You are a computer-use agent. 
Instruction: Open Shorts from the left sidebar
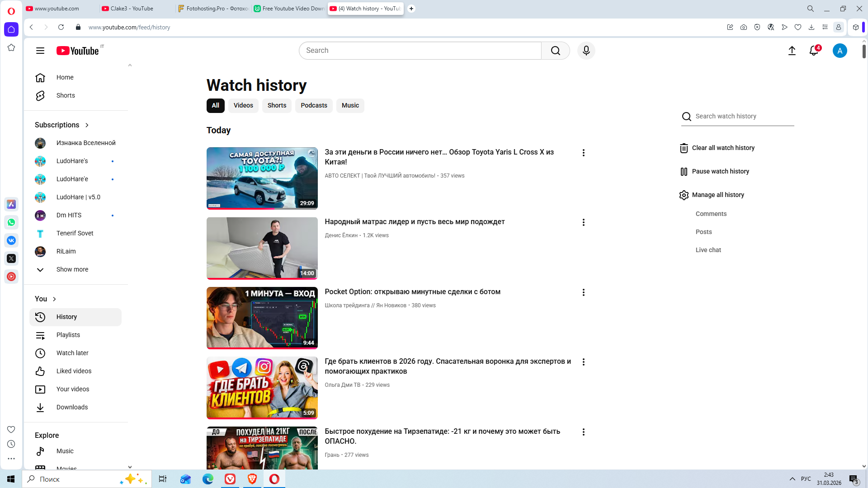66,95
